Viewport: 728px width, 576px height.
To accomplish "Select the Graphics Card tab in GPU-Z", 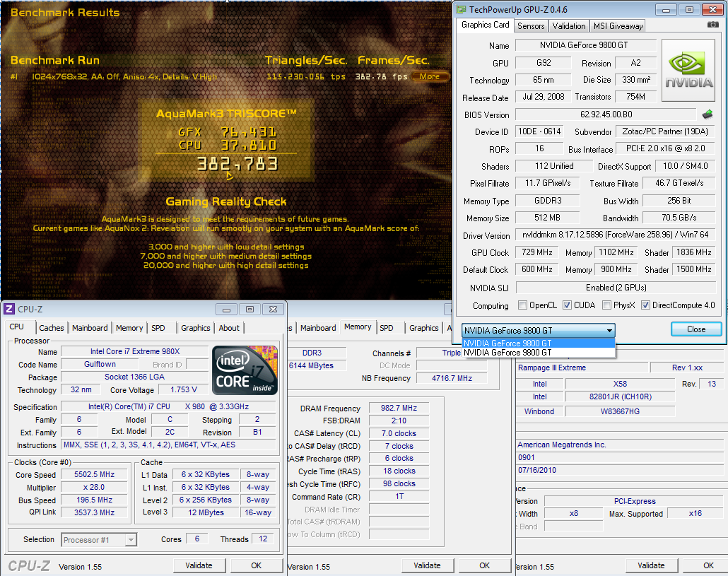I will (485, 25).
